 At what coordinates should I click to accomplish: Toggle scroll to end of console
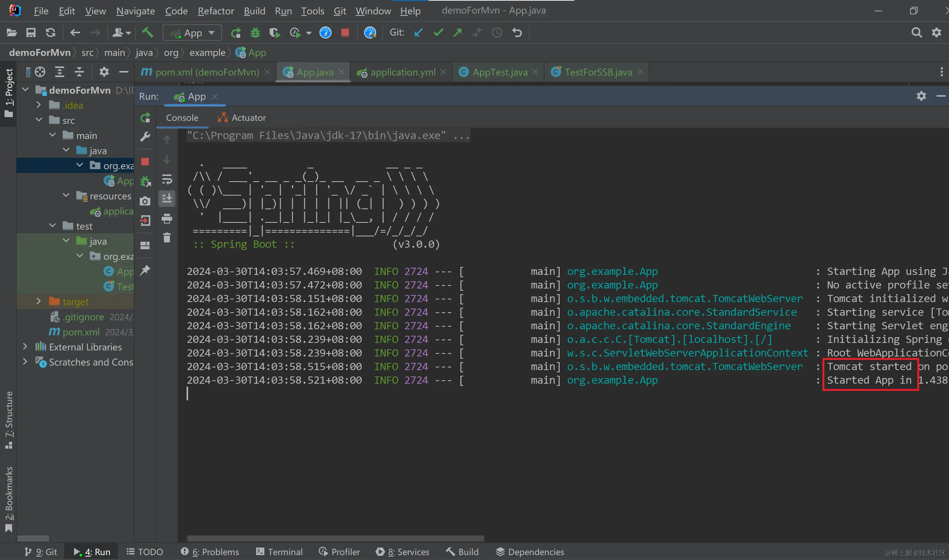click(167, 198)
